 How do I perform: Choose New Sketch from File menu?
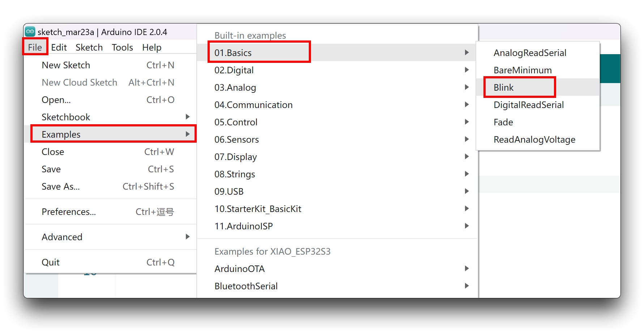pos(110,65)
